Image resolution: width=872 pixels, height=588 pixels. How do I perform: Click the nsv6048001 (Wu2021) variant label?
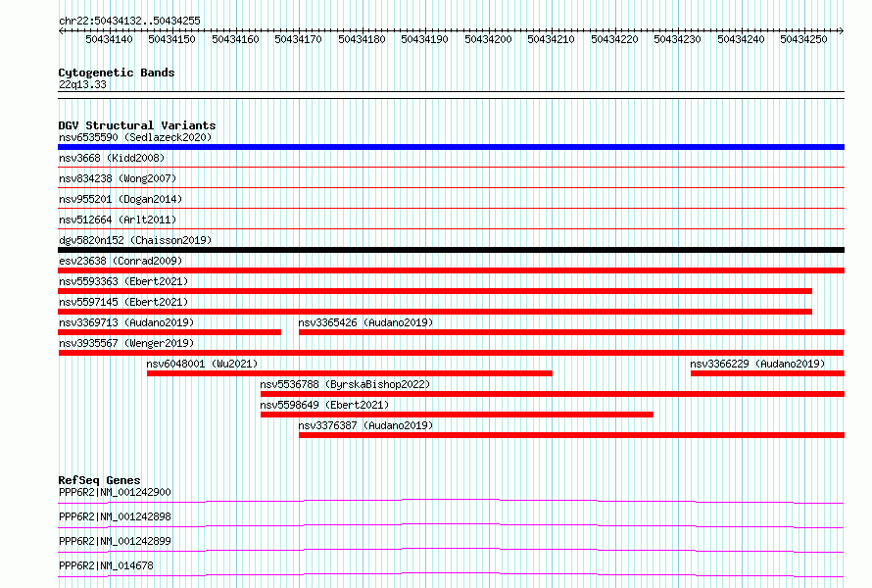(x=203, y=364)
